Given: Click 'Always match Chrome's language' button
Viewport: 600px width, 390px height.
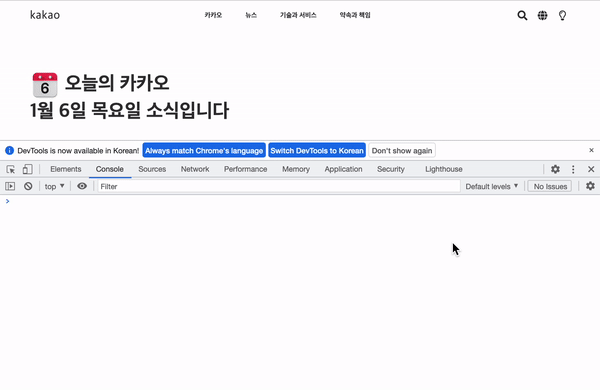Looking at the screenshot, I should [x=204, y=150].
